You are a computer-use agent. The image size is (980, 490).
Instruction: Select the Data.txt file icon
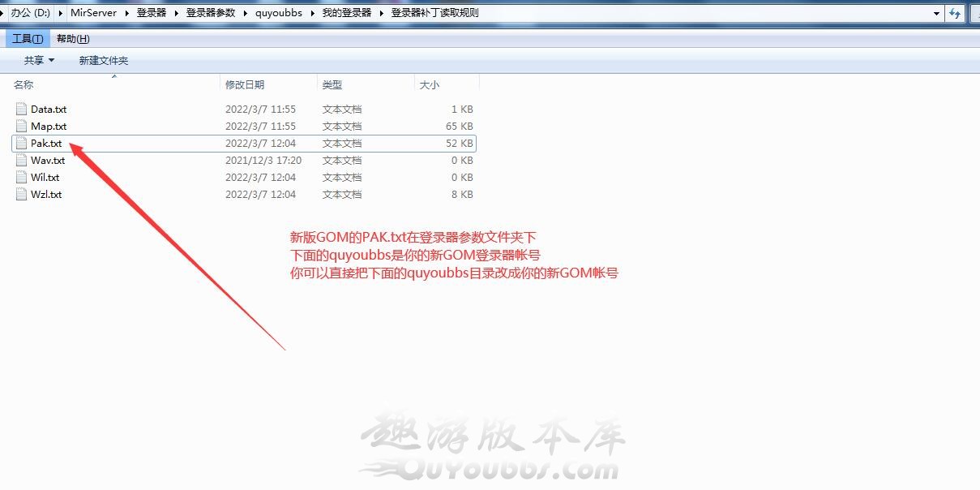(x=21, y=109)
